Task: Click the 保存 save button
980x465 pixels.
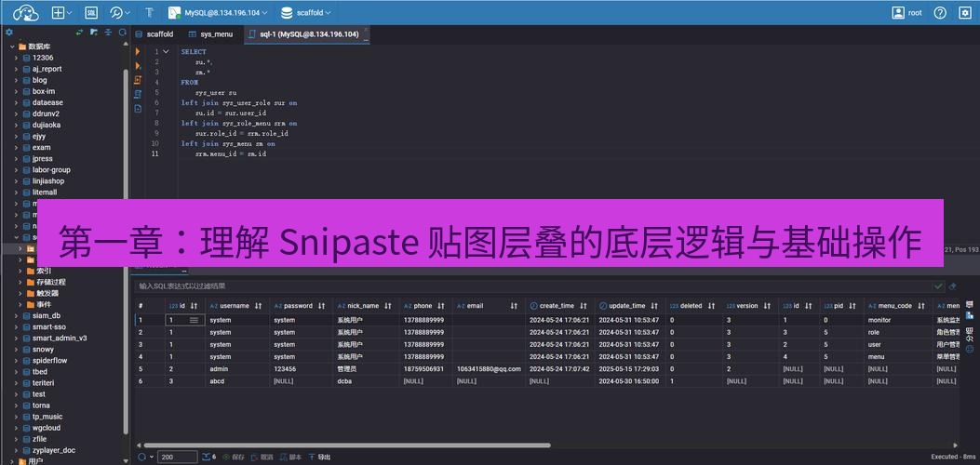Action: coord(233,457)
